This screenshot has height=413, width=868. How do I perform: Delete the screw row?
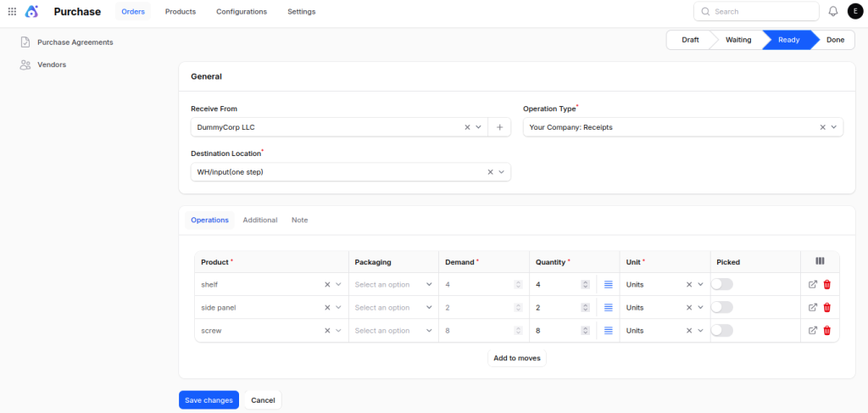(827, 331)
